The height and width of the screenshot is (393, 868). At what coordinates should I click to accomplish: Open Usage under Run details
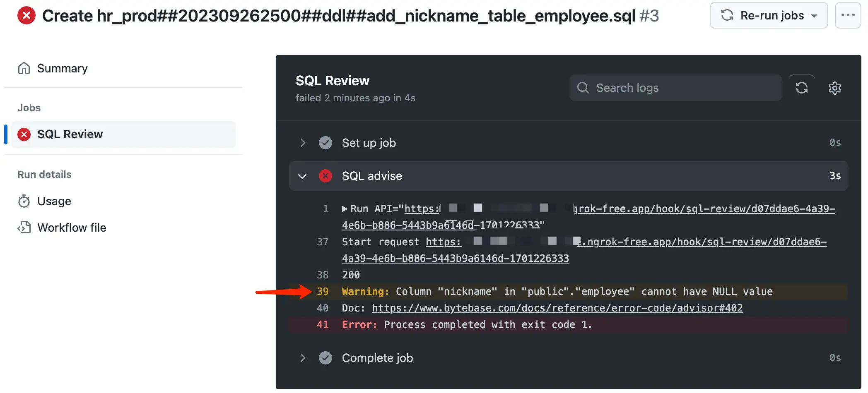tap(54, 201)
